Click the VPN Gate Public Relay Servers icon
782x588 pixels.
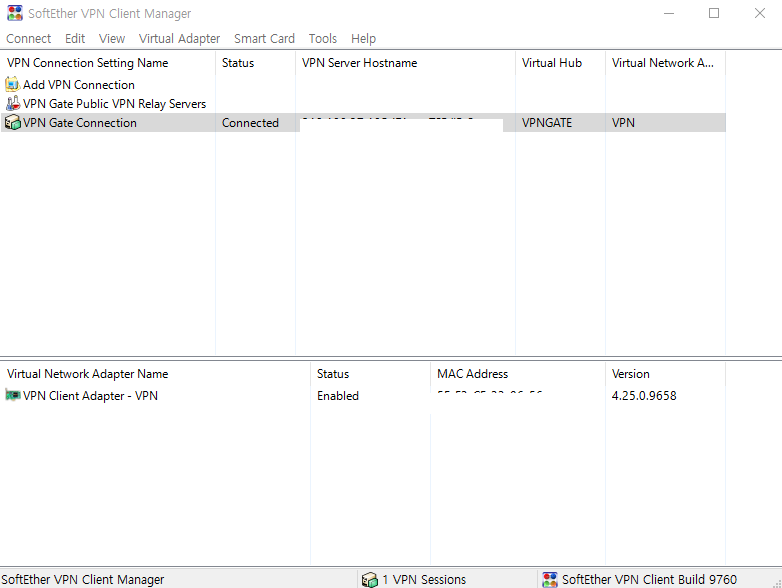pos(12,103)
